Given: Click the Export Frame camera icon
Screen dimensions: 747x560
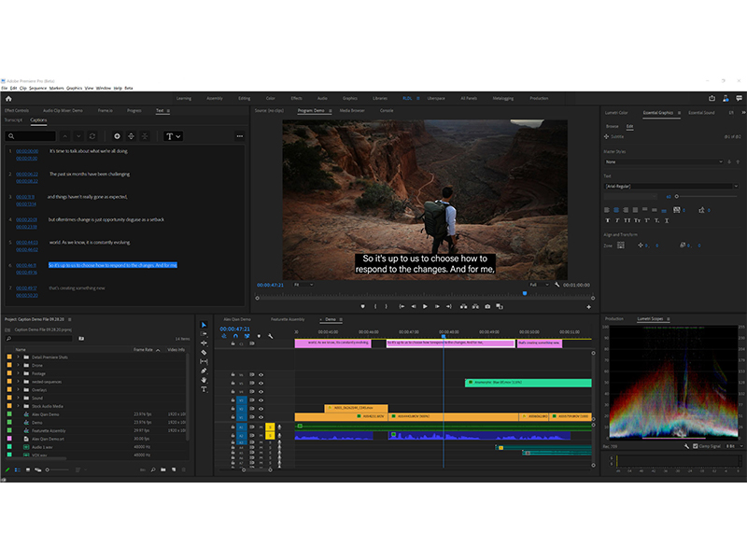Looking at the screenshot, I should click(x=487, y=306).
